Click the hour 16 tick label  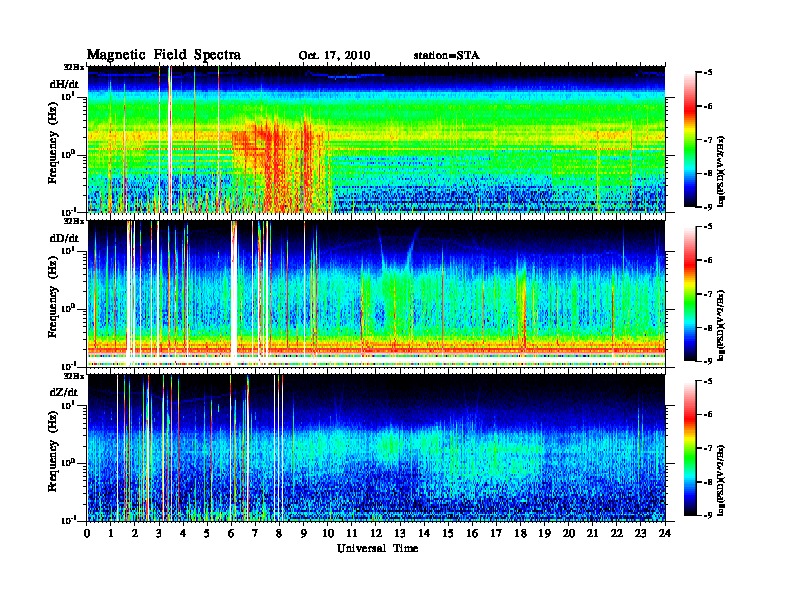pos(472,534)
